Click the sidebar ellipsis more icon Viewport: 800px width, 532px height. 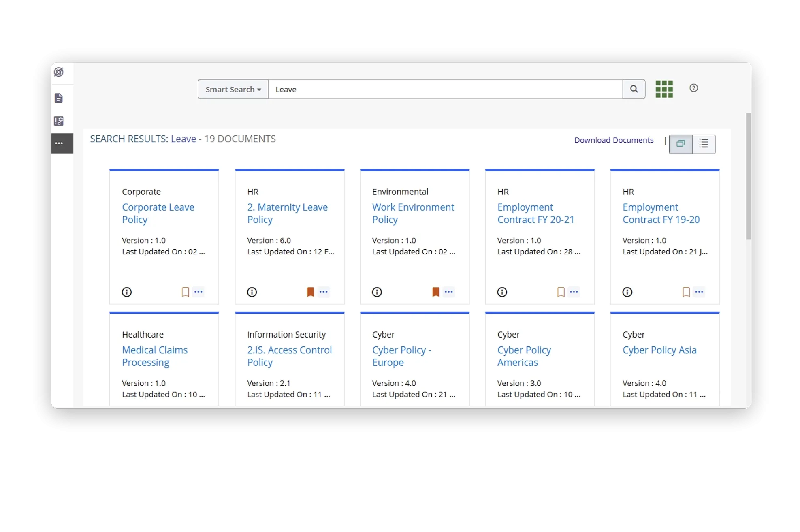pos(59,143)
